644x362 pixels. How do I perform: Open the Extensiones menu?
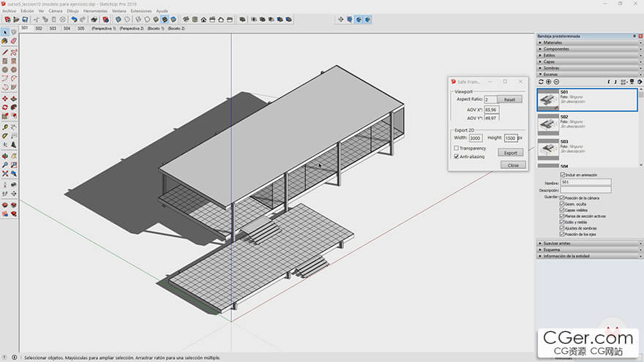141,11
